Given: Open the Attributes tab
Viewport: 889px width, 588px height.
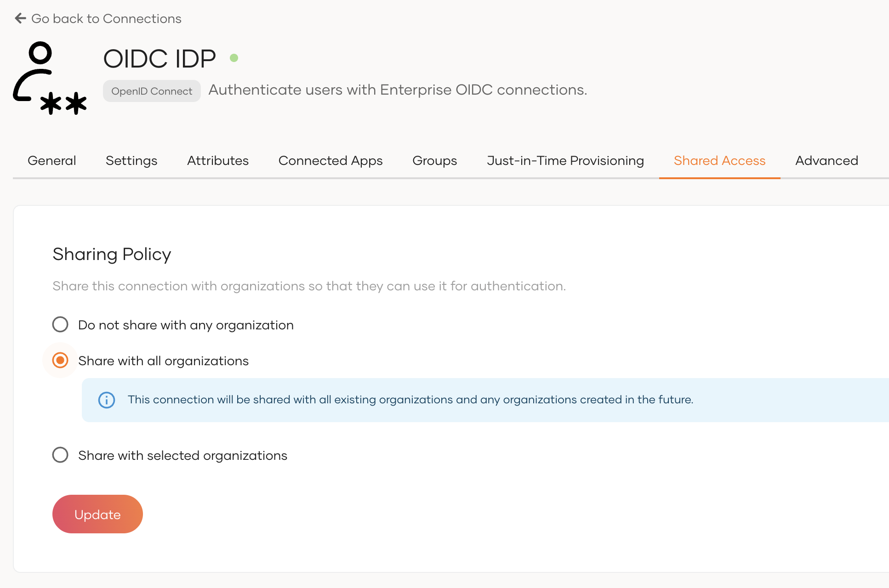Looking at the screenshot, I should (218, 161).
